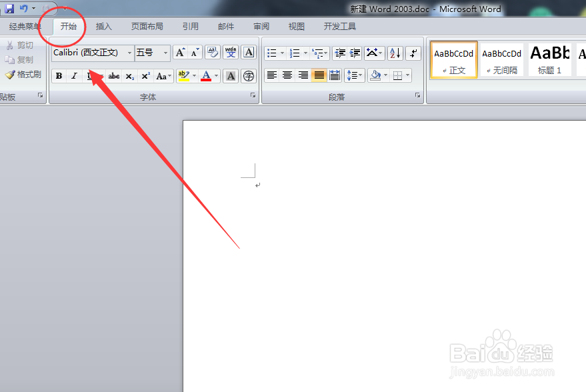
Task: Click the Save icon in quick access toolbar
Action: coord(9,8)
